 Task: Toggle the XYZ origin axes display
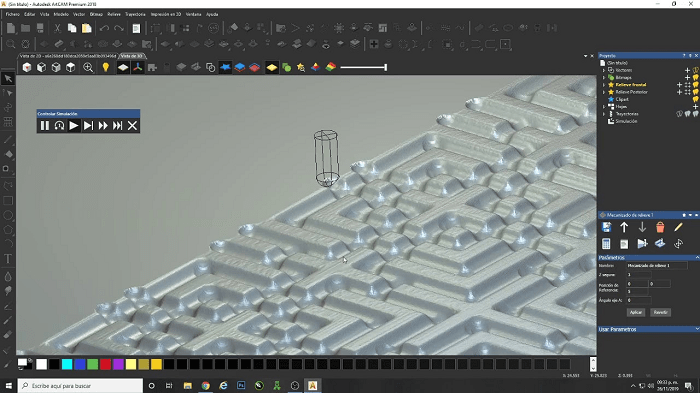click(x=138, y=67)
